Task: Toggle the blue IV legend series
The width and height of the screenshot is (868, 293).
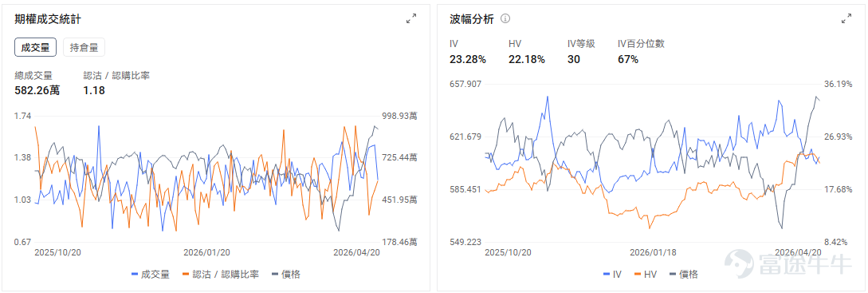Action: pos(611,274)
